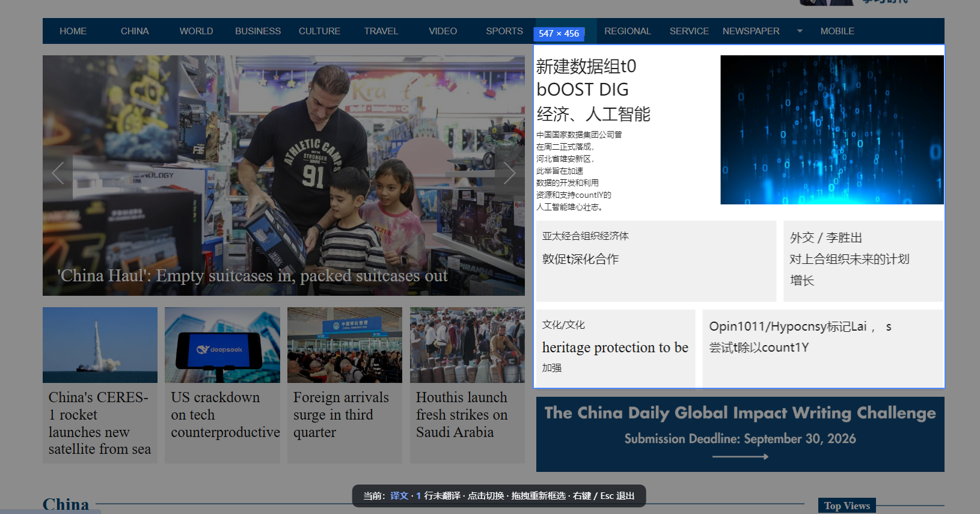Open the China section heading
The image size is (980, 514).
point(66,504)
